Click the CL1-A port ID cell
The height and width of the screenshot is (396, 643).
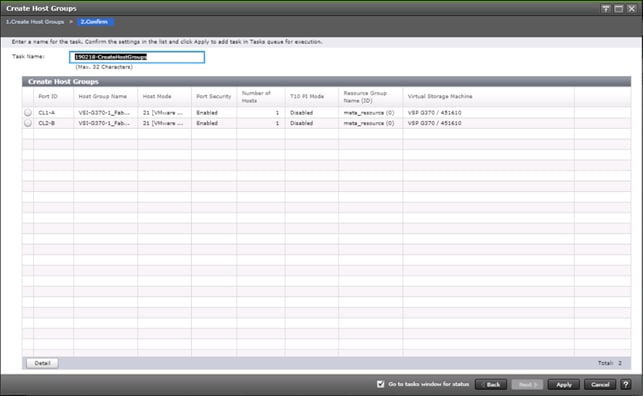(x=53, y=112)
